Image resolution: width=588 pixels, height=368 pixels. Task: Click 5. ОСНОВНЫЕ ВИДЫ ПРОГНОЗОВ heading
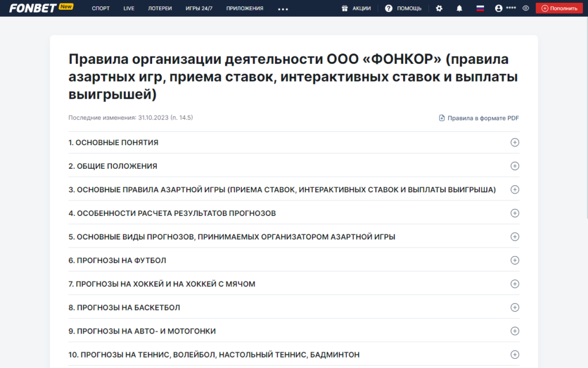(232, 237)
